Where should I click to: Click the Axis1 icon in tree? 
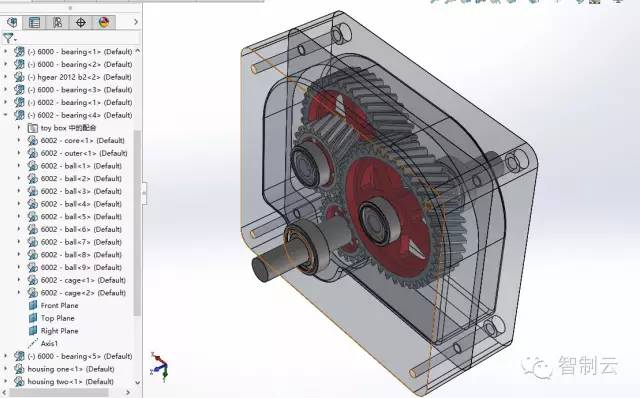pos(33,343)
